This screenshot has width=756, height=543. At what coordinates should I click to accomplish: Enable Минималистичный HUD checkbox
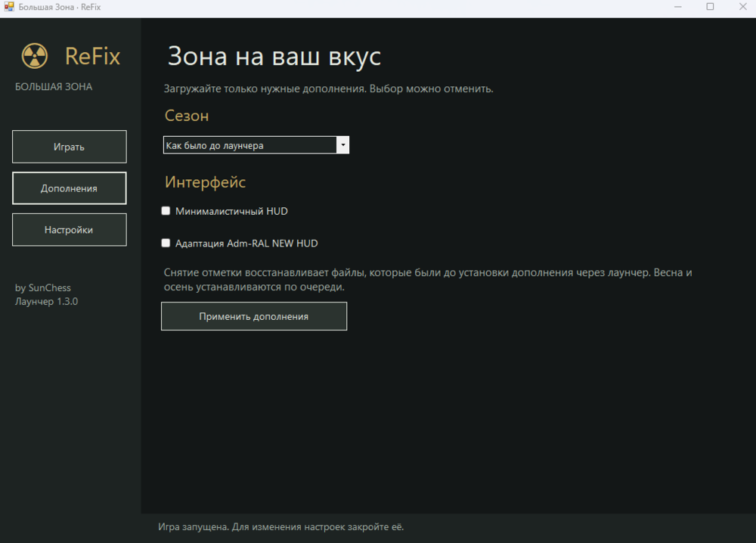pyautogui.click(x=166, y=211)
